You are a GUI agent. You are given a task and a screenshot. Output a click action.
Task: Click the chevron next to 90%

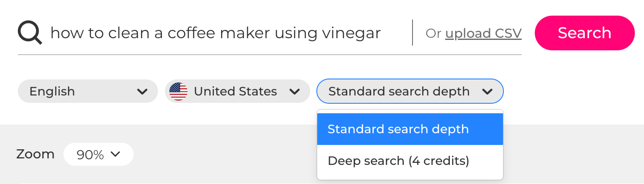click(x=115, y=154)
